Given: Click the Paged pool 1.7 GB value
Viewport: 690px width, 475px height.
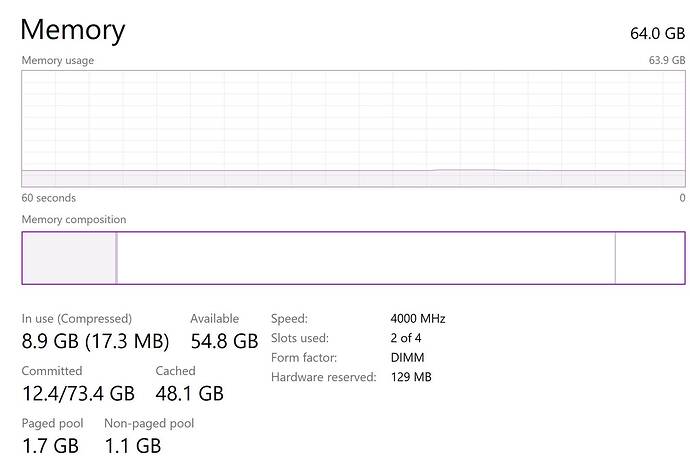Looking at the screenshot, I should [50, 445].
